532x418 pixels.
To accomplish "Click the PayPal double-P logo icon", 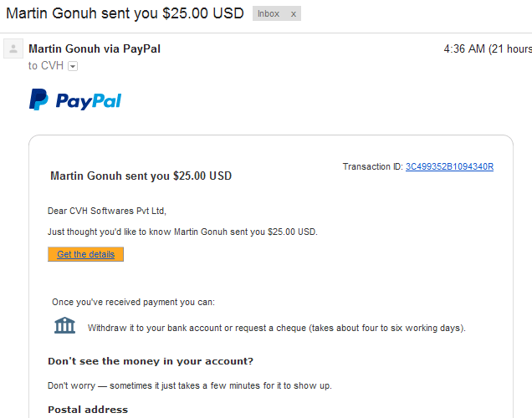I will [x=38, y=99].
